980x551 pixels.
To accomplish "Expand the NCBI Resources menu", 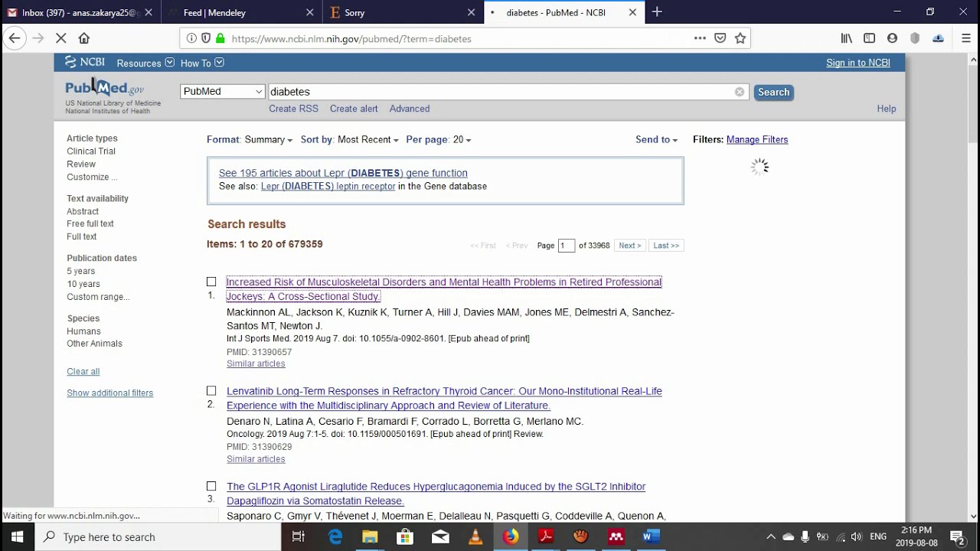I will coord(145,63).
